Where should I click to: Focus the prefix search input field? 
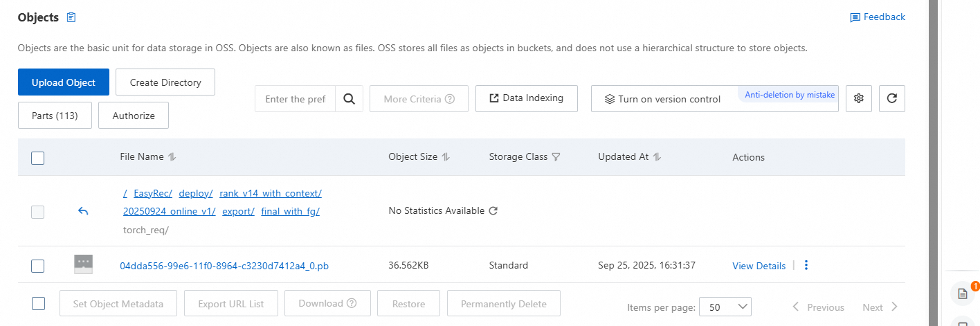[x=296, y=99]
